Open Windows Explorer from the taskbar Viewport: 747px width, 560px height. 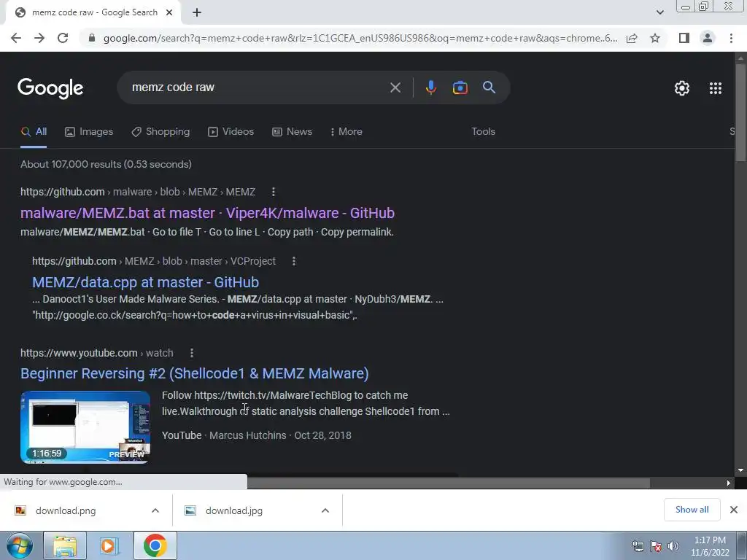(65, 545)
